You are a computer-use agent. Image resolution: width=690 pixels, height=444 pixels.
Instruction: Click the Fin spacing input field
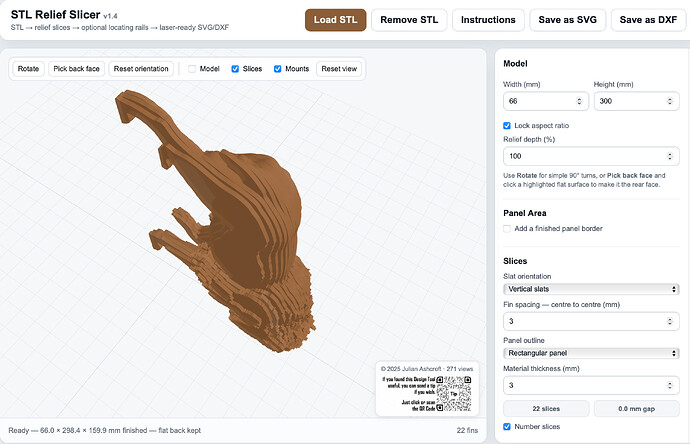[591, 321]
